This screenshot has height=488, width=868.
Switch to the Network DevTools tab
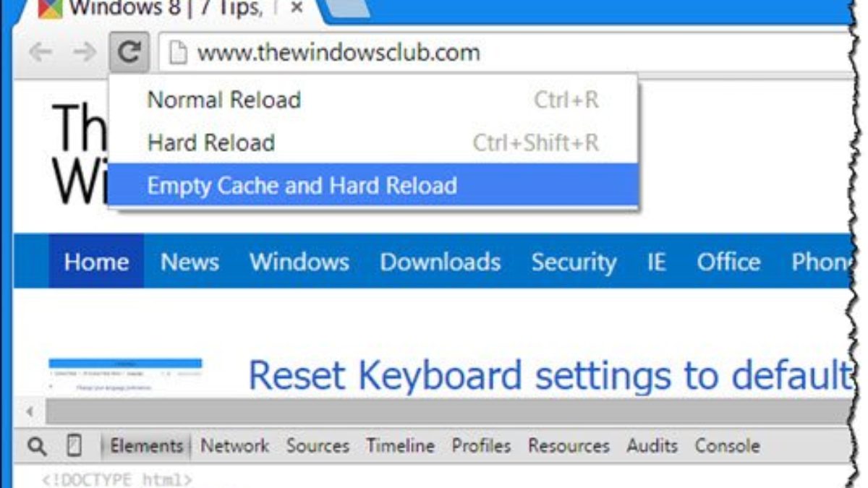234,446
